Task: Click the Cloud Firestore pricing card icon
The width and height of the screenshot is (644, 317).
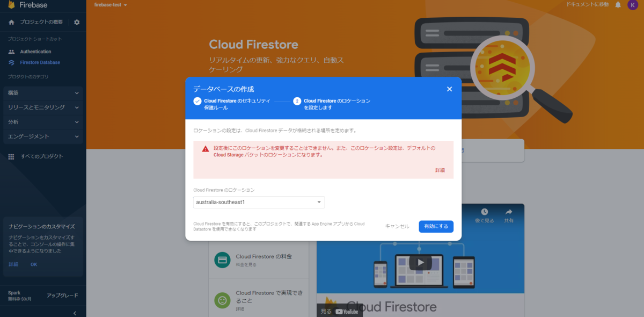Action: coord(222,260)
